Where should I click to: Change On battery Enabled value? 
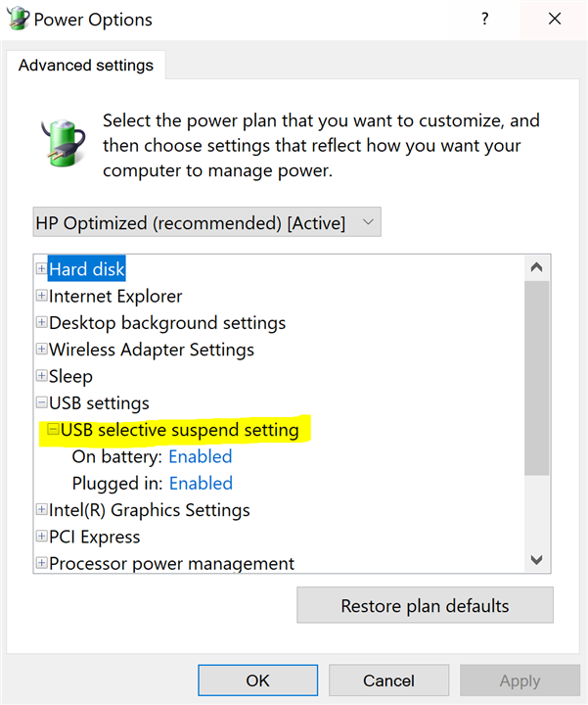(x=201, y=456)
